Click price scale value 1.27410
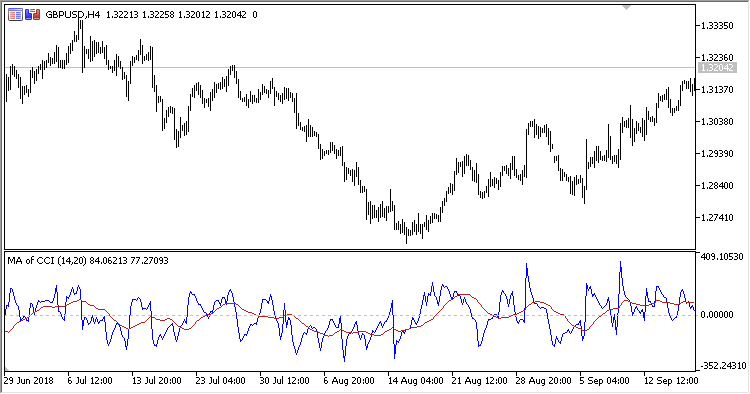Viewport: 750px width, 394px height. coord(717,218)
